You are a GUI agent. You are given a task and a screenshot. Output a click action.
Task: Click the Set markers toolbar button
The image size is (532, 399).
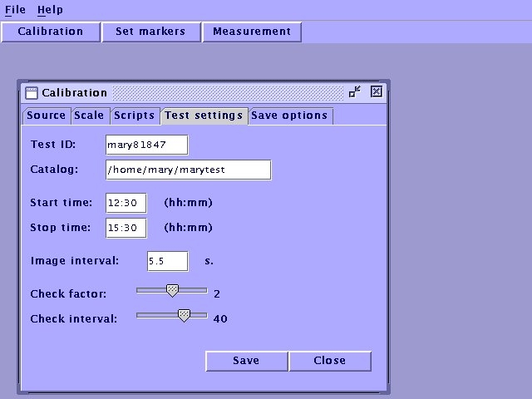151,32
